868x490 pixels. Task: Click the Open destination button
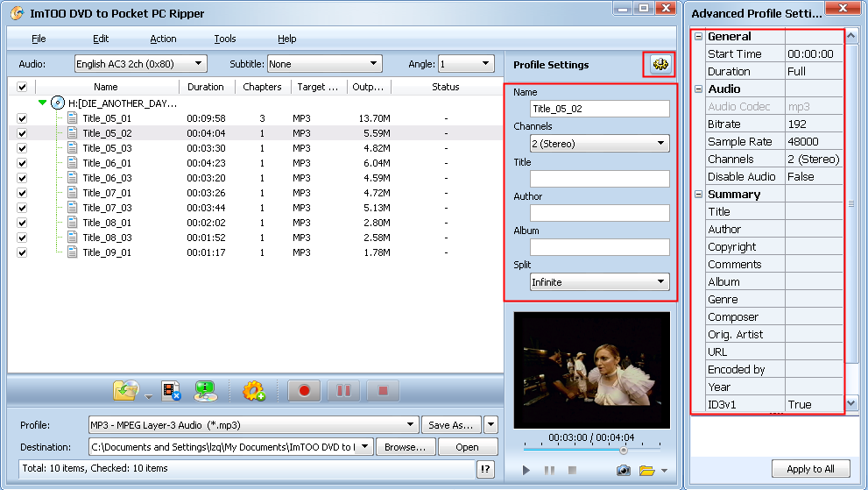coord(467,447)
